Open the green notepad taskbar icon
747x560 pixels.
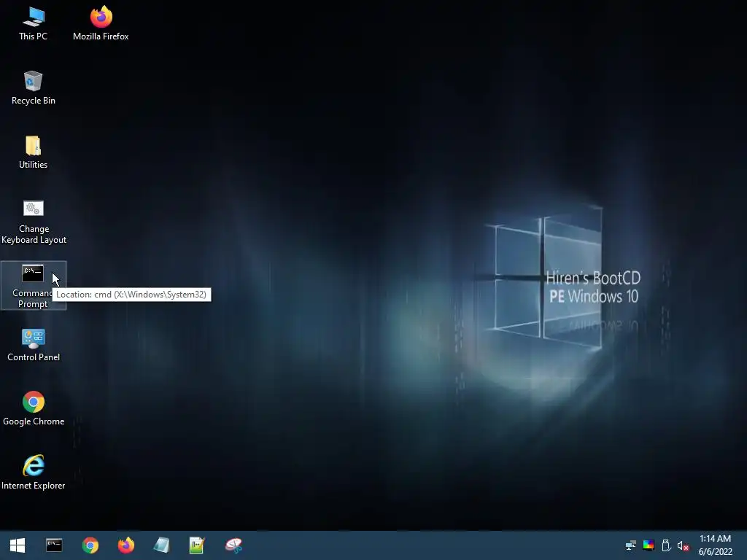coord(197,545)
